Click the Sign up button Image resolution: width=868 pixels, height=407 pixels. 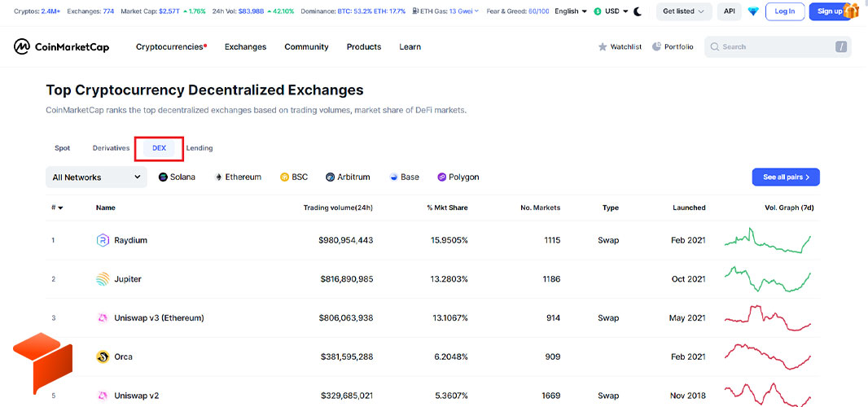830,11
